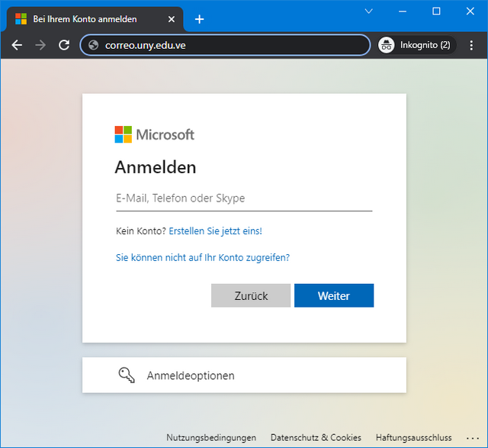Open the Haftungsausschluss footer link
The image size is (488, 448).
(x=413, y=437)
